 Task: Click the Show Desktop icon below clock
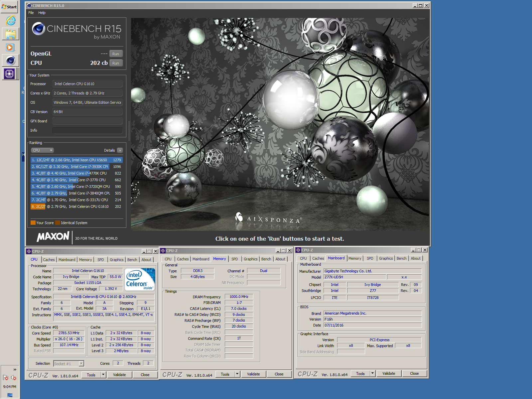pyautogui.click(x=10, y=395)
